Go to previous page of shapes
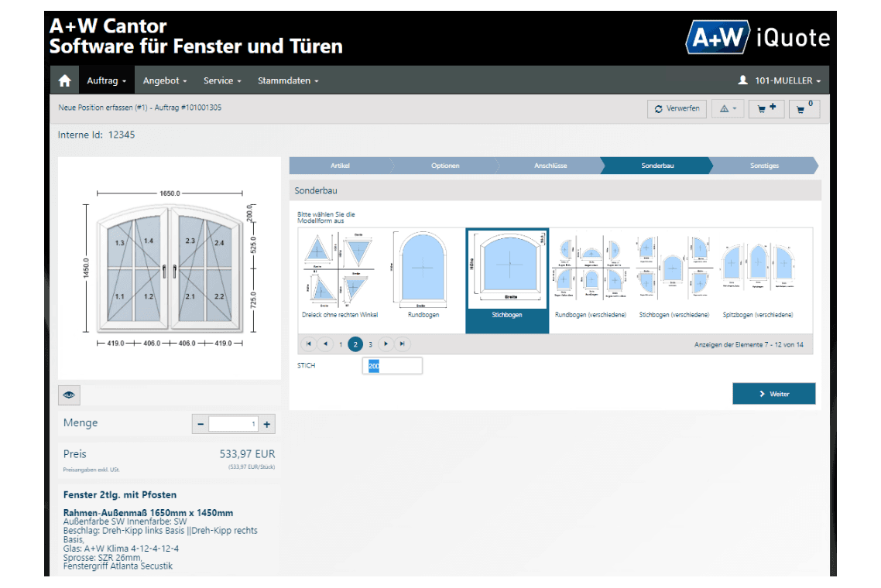 [x=325, y=344]
